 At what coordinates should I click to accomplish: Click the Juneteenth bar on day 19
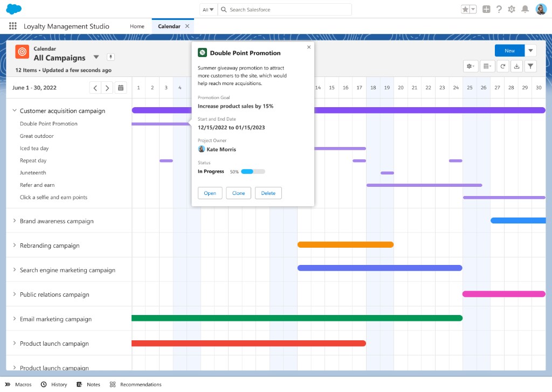point(387,173)
